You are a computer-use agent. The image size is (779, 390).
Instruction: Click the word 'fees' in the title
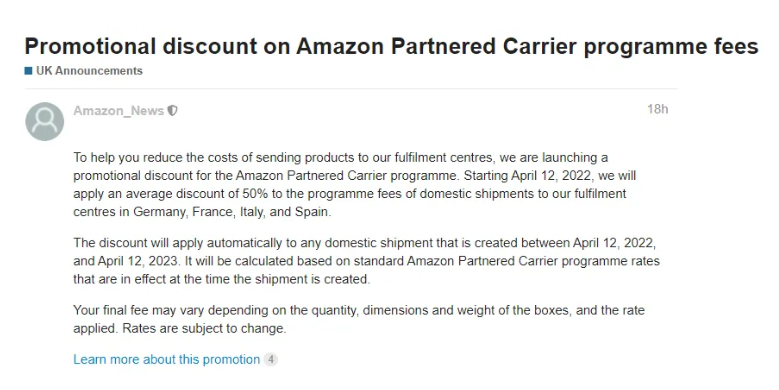point(737,47)
